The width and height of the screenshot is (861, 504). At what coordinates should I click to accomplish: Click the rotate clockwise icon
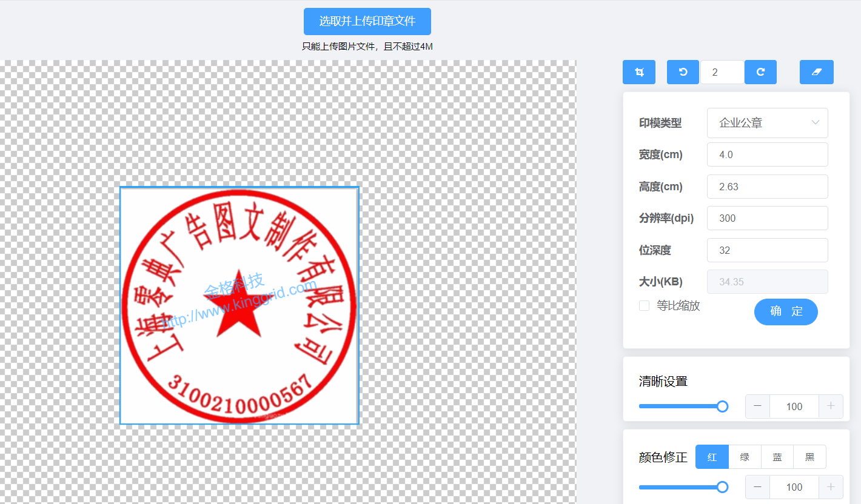click(x=760, y=72)
